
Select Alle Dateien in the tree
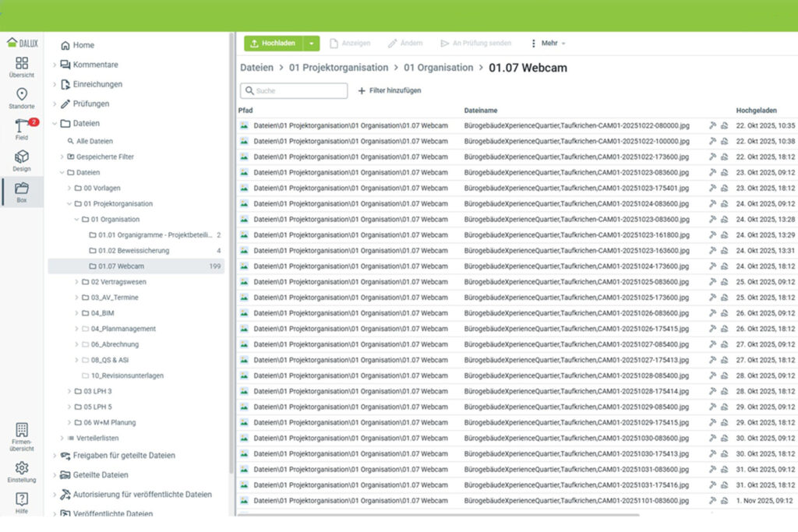tap(94, 142)
